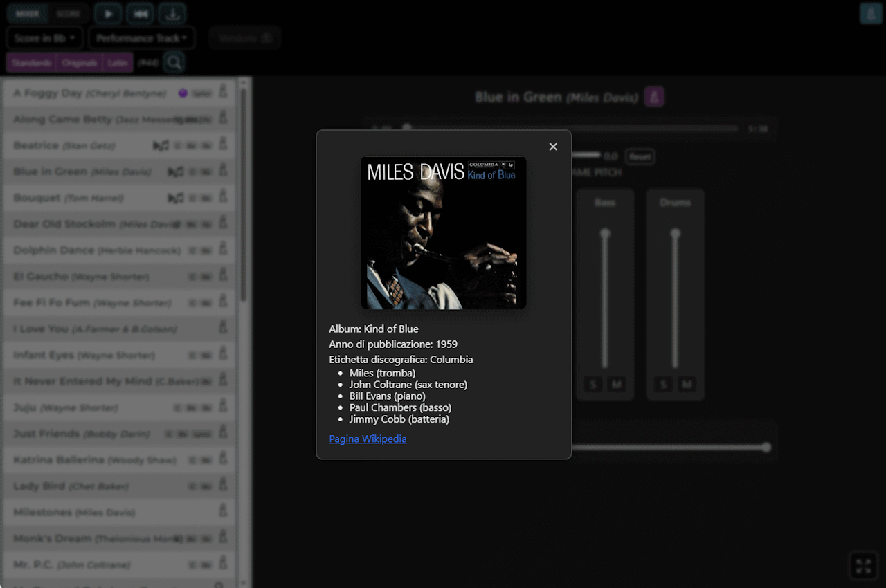Solo the Bass channel with S
The height and width of the screenshot is (588, 886).
593,384
